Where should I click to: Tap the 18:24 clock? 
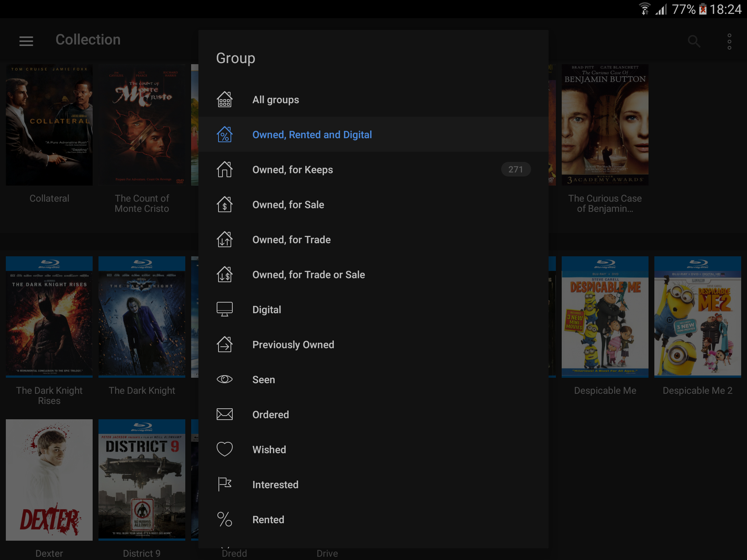pyautogui.click(x=725, y=9)
